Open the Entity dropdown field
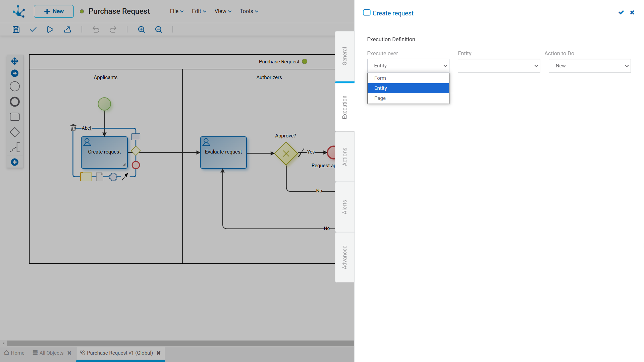This screenshot has height=362, width=644. [499, 66]
